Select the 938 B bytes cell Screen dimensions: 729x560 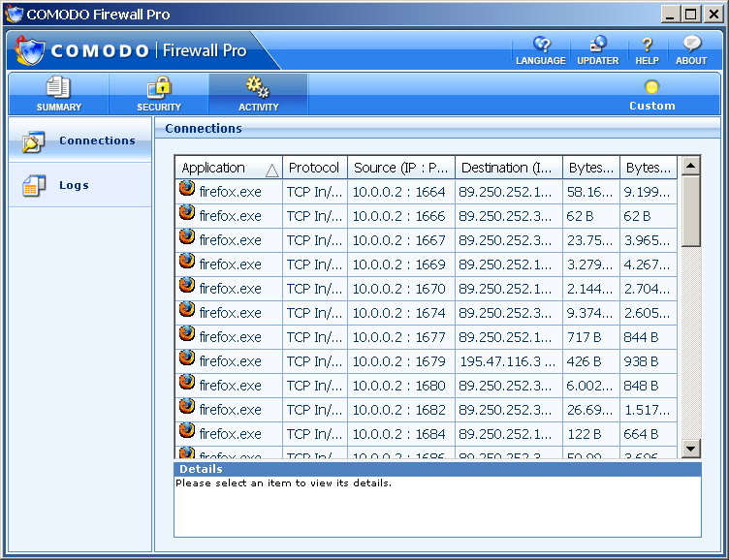pyautogui.click(x=649, y=361)
